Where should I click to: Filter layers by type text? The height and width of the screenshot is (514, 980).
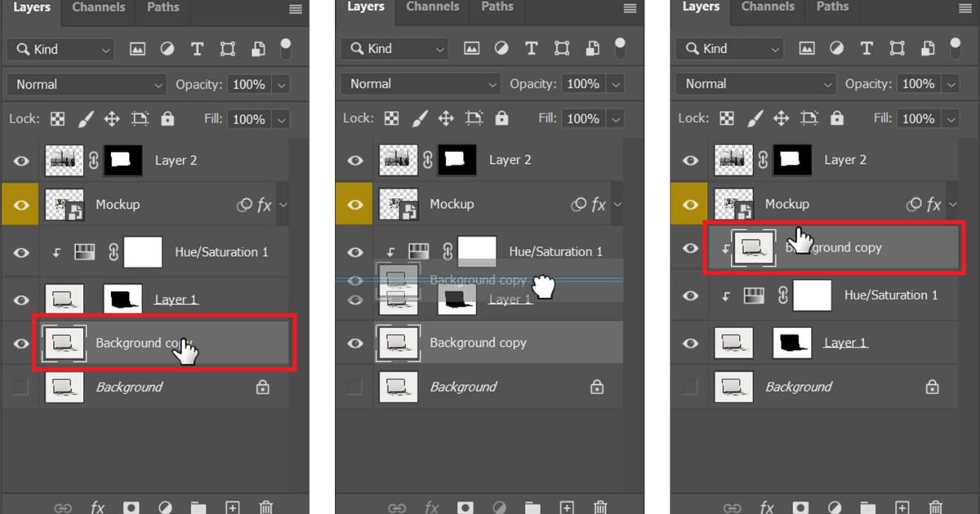pos(197,49)
